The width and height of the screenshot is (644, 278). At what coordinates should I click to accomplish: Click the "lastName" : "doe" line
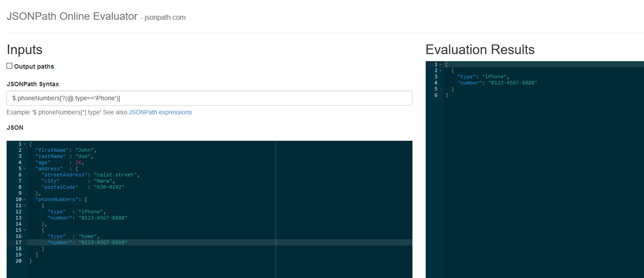pos(65,156)
